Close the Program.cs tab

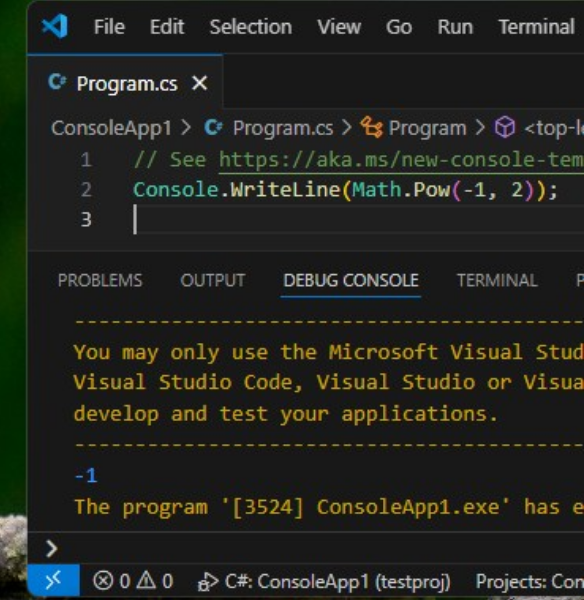(199, 83)
